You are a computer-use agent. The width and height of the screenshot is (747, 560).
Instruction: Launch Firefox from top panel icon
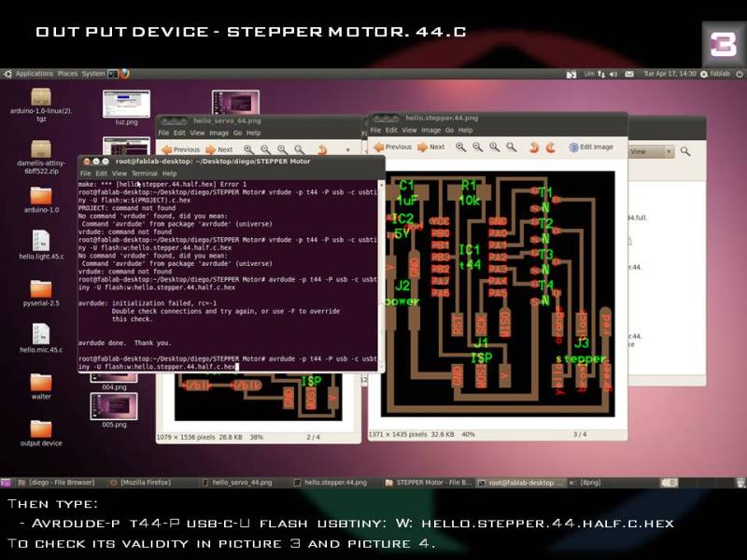tap(125, 74)
